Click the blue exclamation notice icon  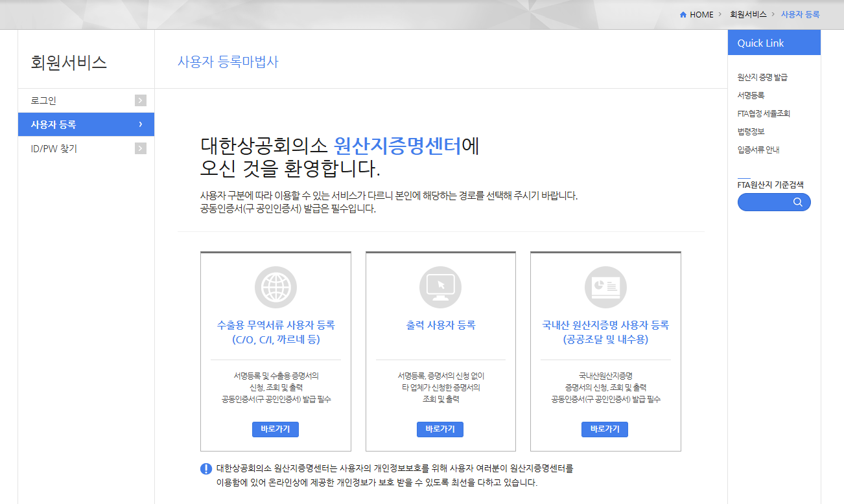click(x=206, y=468)
